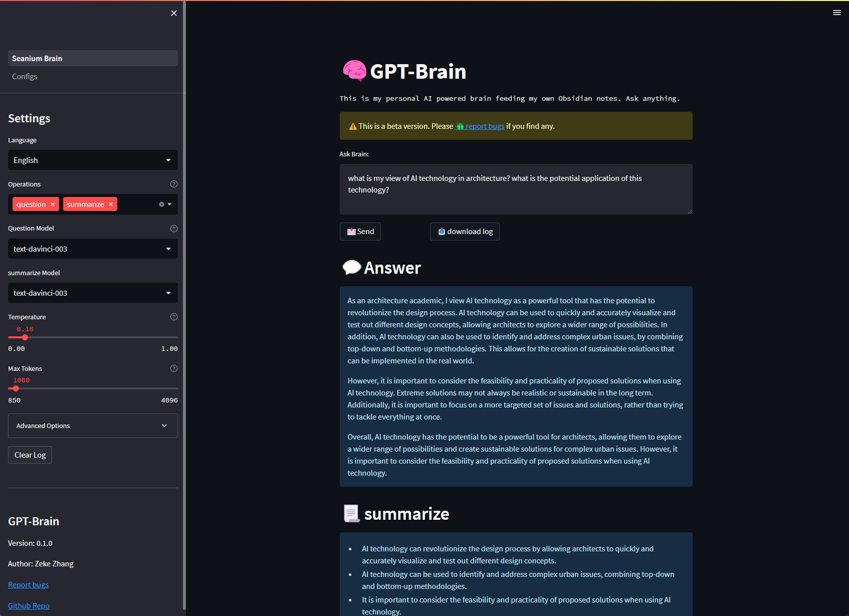849x616 pixels.
Task: Close the sidebar with the X icon
Action: pyautogui.click(x=174, y=13)
